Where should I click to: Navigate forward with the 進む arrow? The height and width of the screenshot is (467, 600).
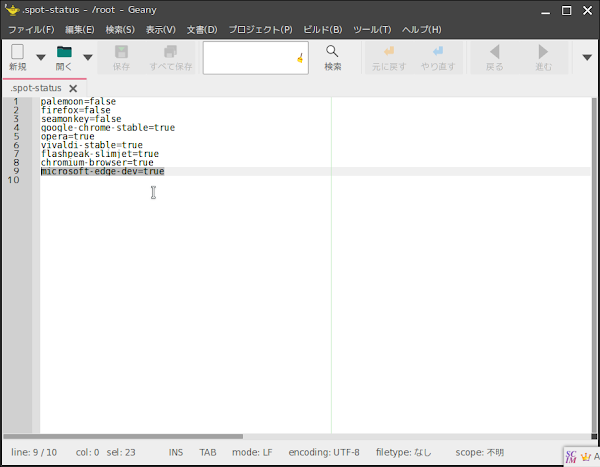click(543, 52)
